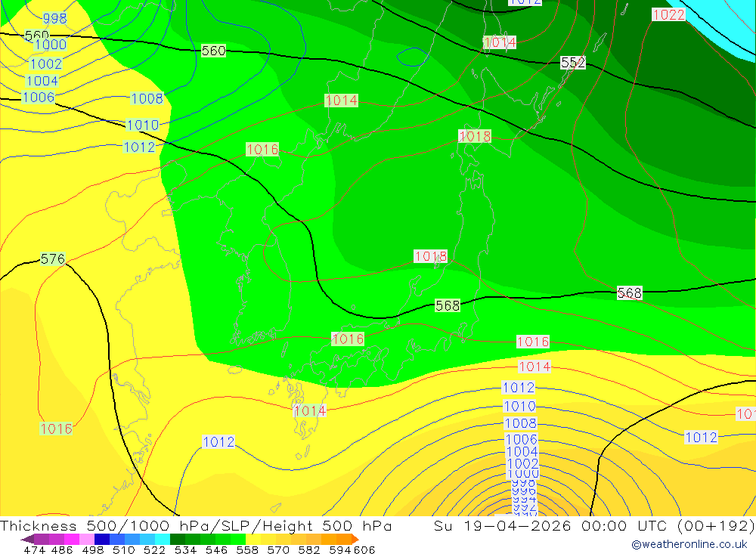Viewport: 756px width, 554px height.
Task: Pick the pure yellow legend swatch
Action: coord(253,539)
